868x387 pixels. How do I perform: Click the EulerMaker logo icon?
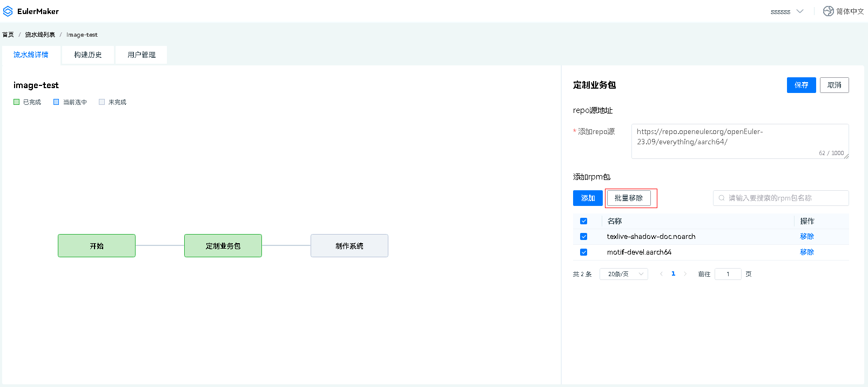pyautogui.click(x=8, y=11)
